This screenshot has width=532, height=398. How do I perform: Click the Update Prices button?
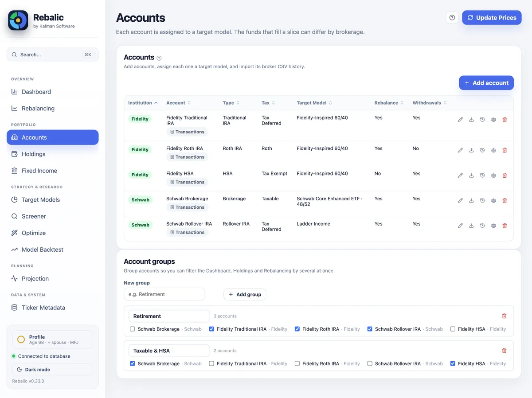(492, 18)
